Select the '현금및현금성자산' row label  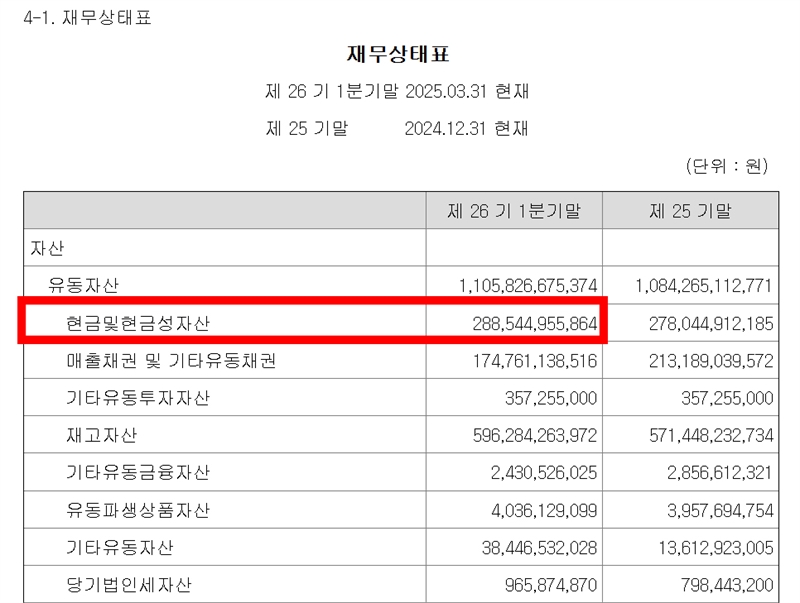138,323
